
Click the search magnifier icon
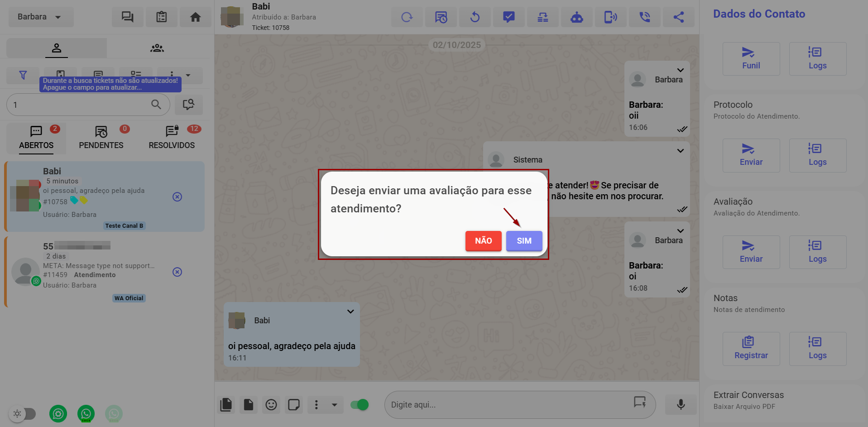pos(156,105)
